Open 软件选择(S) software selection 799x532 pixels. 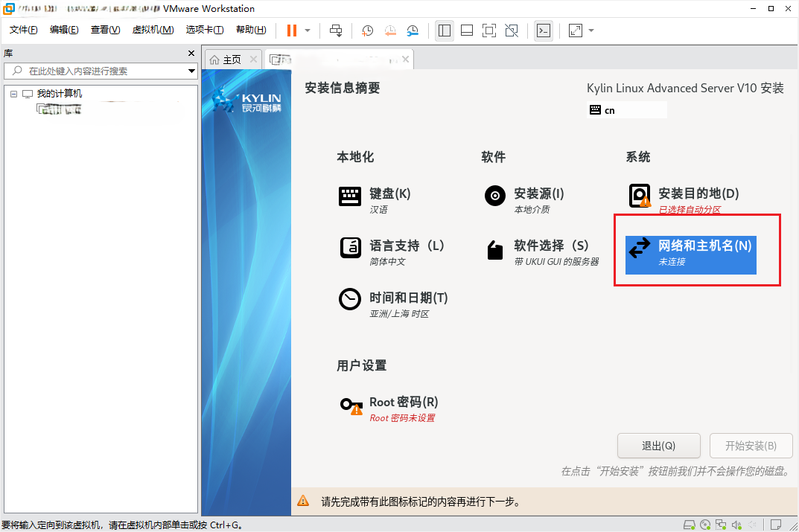tap(541, 252)
